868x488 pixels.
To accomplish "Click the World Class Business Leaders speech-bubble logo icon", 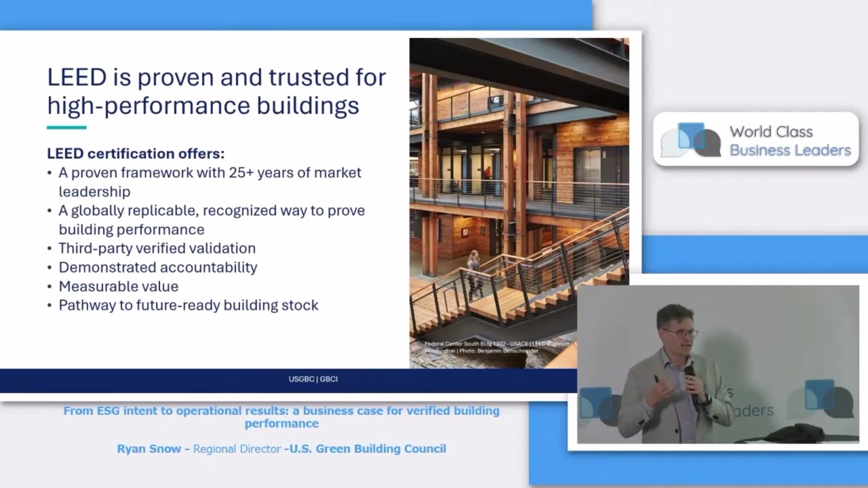I will tap(690, 140).
